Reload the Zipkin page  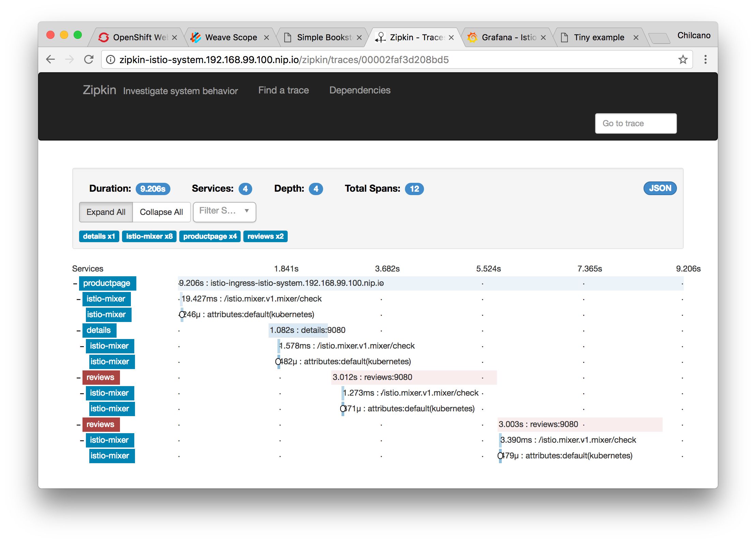89,59
